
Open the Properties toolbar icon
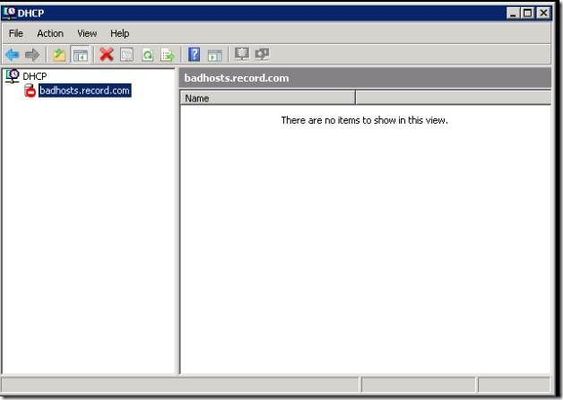pyautogui.click(x=127, y=55)
